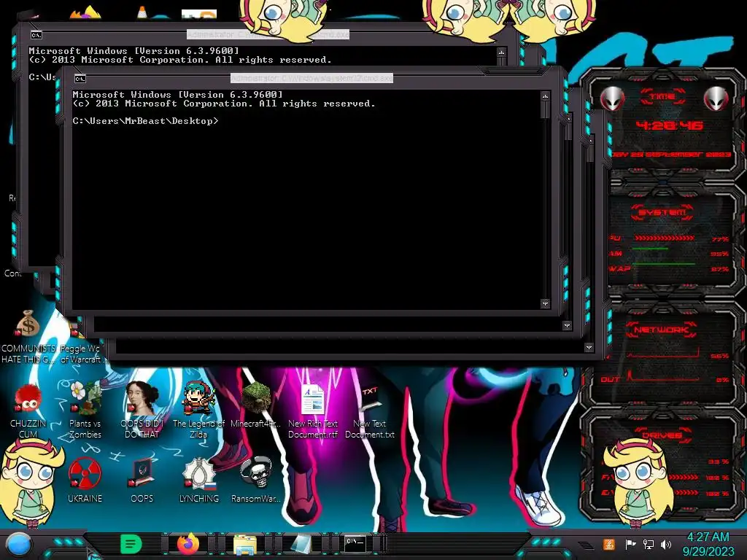This screenshot has width=747, height=560.
Task: Click back cmd window scrollbar up arrow
Action: (x=501, y=52)
